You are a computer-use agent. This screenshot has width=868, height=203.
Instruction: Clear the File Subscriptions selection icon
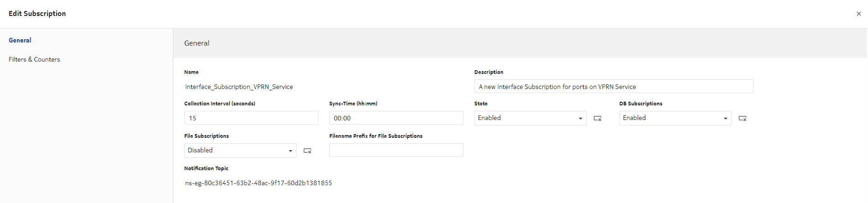pos(307,151)
